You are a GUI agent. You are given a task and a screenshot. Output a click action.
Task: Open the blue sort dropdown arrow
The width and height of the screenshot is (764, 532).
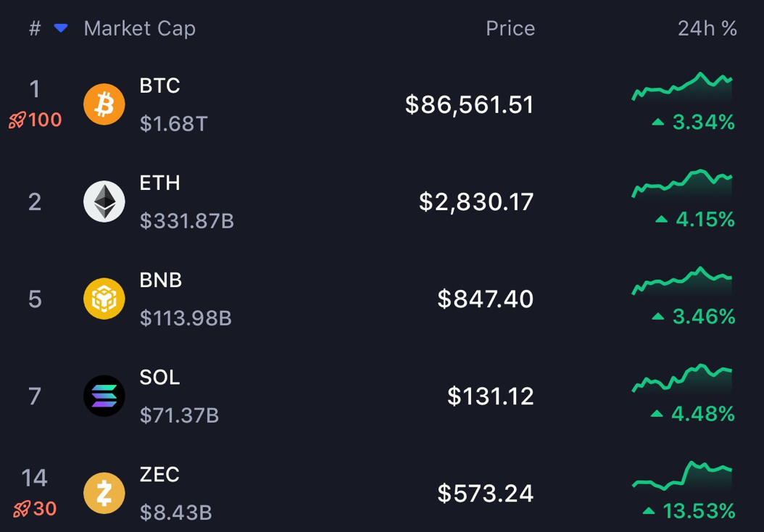click(x=61, y=28)
